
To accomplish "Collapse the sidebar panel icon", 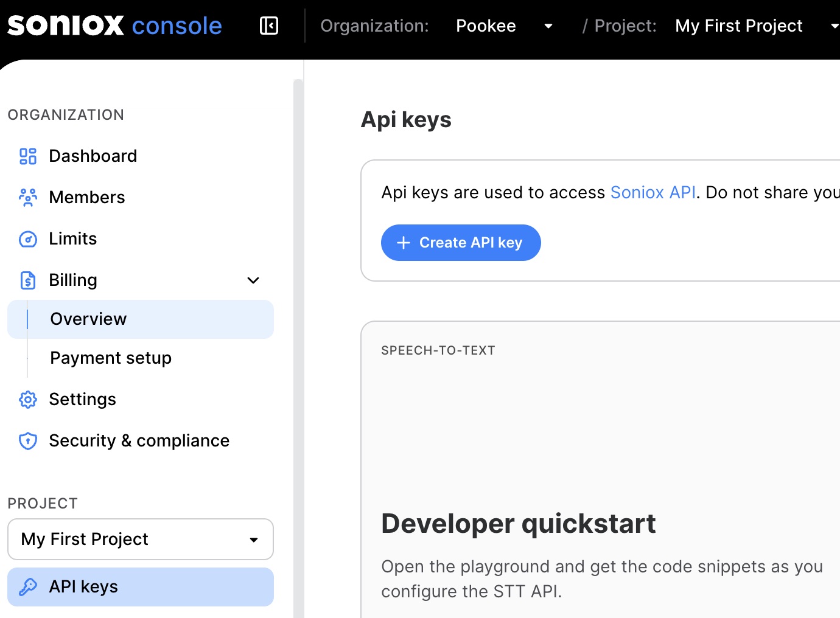I will tap(269, 26).
